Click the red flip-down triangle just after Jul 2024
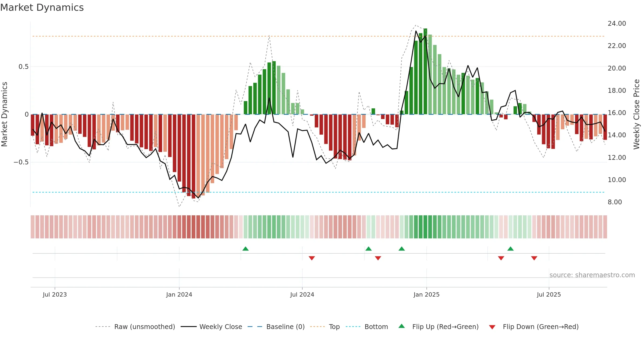 312,258
